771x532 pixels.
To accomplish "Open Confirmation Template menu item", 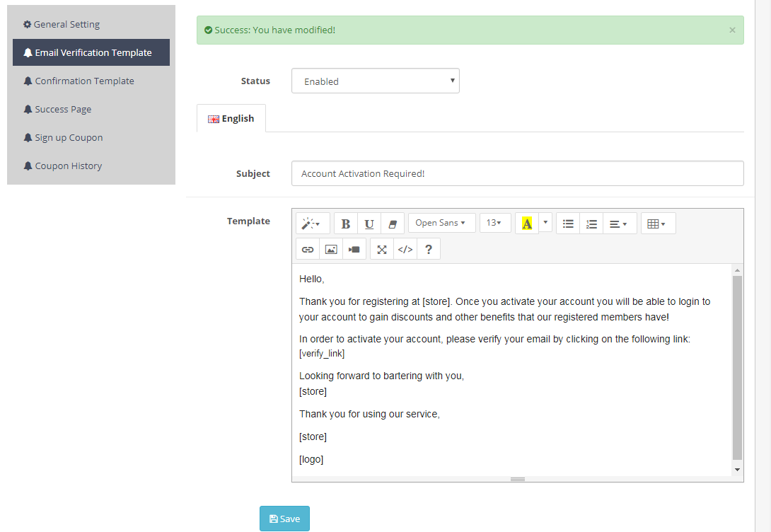I will coord(91,81).
